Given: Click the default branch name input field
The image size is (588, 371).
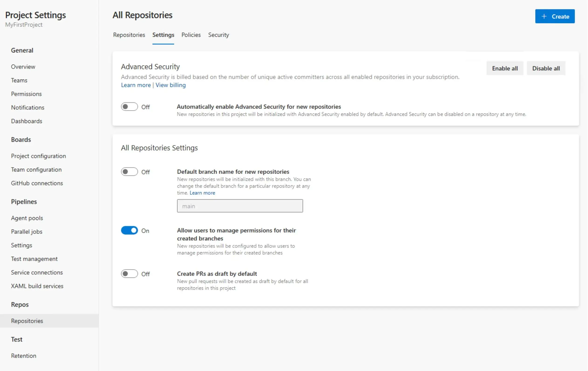Looking at the screenshot, I should click(x=240, y=206).
